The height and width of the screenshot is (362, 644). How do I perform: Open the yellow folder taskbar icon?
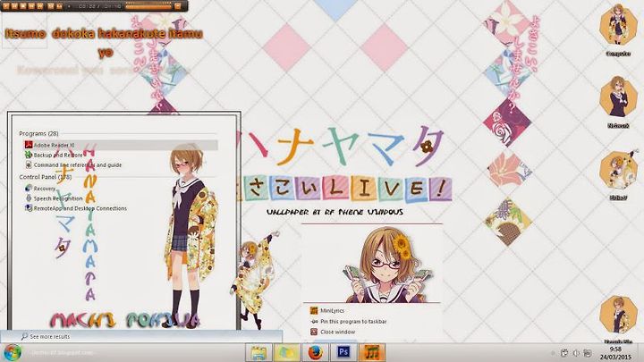(x=287, y=352)
